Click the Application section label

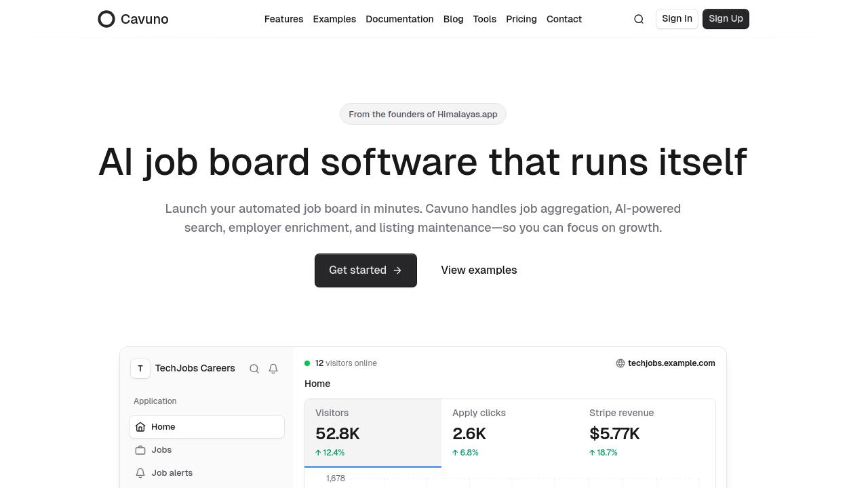tap(155, 401)
